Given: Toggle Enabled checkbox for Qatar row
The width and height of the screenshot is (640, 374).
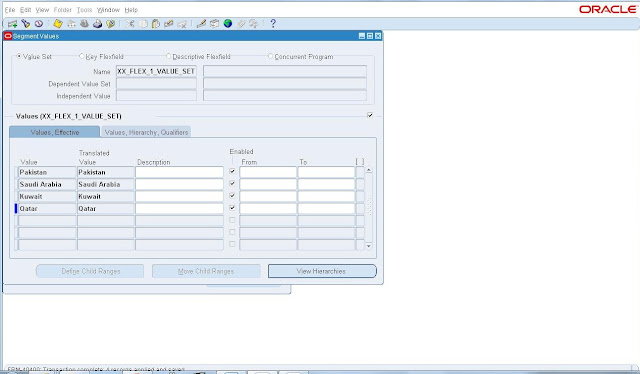Looking at the screenshot, I should [232, 208].
